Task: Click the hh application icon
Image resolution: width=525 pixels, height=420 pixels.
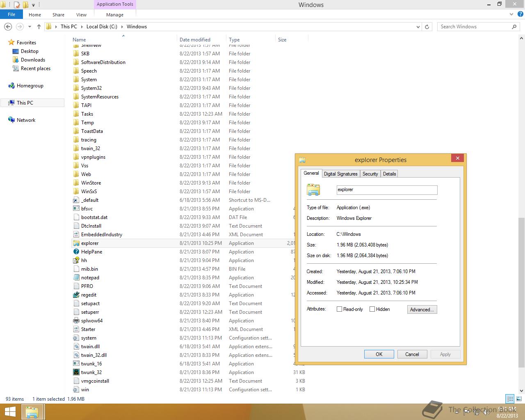Action: pos(76,260)
